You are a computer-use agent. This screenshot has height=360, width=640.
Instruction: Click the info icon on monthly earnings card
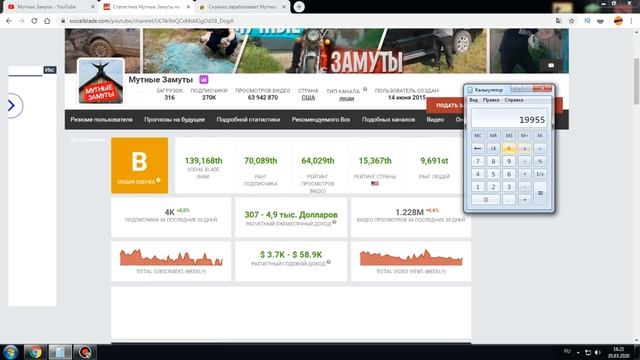pyautogui.click(x=334, y=222)
